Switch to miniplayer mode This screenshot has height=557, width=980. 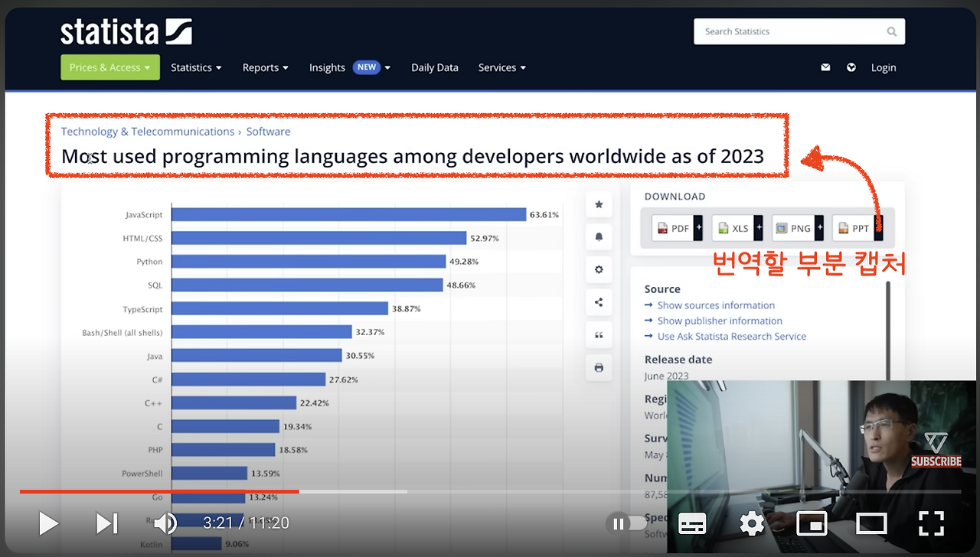[x=812, y=523]
